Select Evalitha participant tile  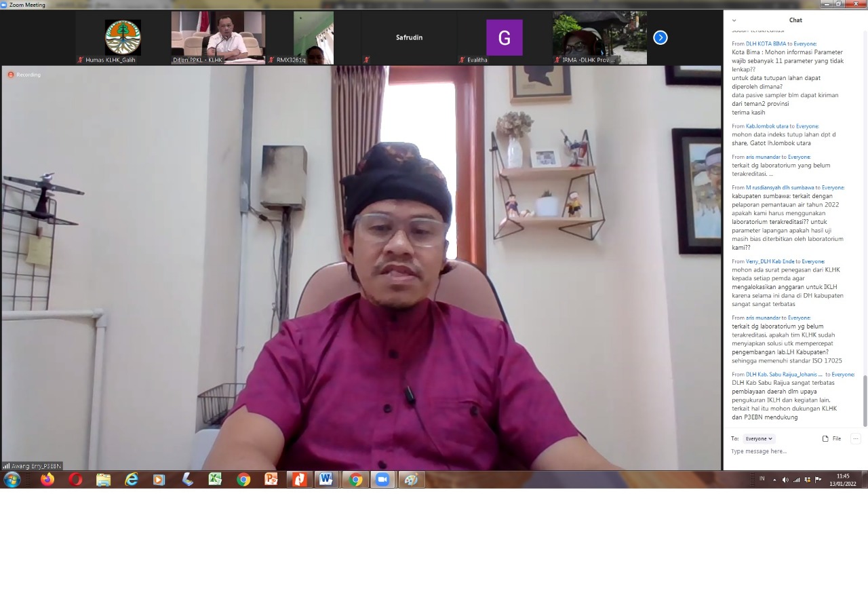pyautogui.click(x=504, y=38)
